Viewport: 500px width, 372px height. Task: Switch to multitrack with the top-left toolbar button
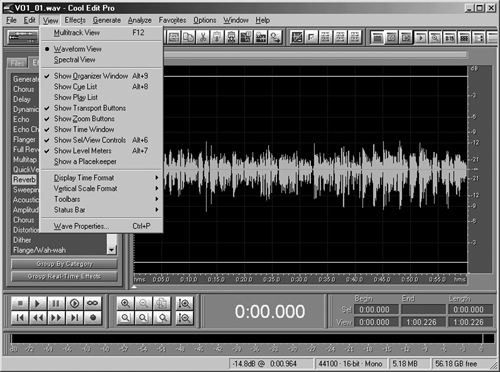[23, 37]
